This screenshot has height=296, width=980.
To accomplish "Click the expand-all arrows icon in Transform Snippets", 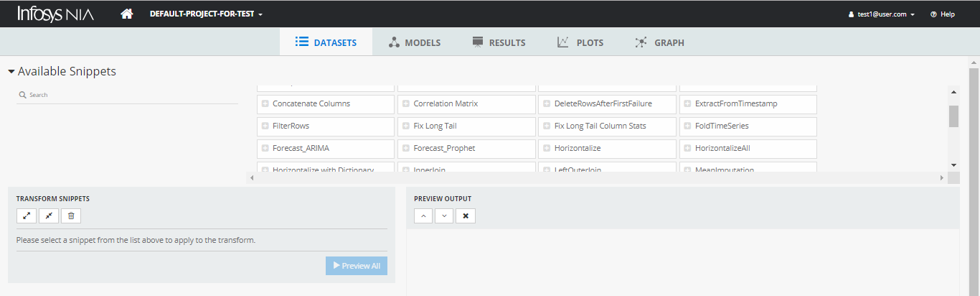I will (27, 216).
